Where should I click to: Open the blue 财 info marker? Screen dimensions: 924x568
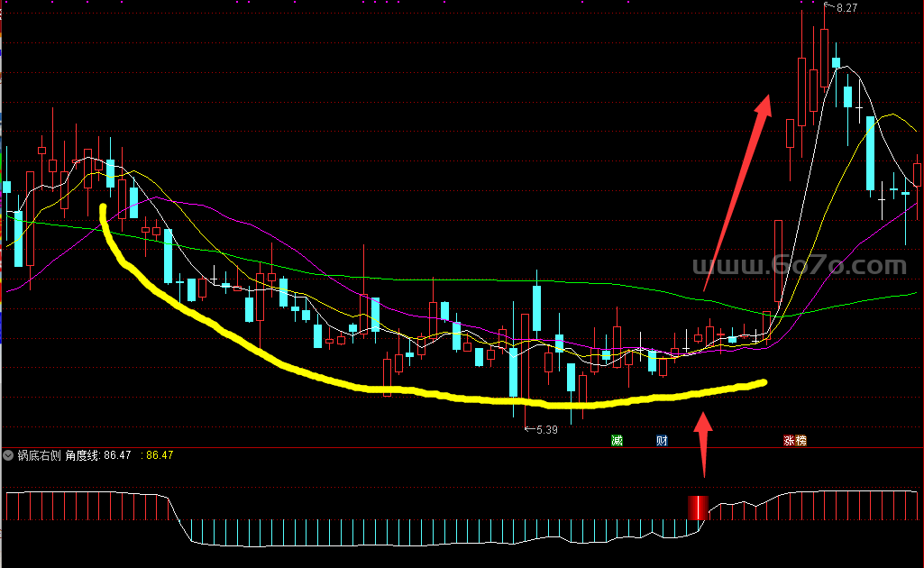point(662,441)
